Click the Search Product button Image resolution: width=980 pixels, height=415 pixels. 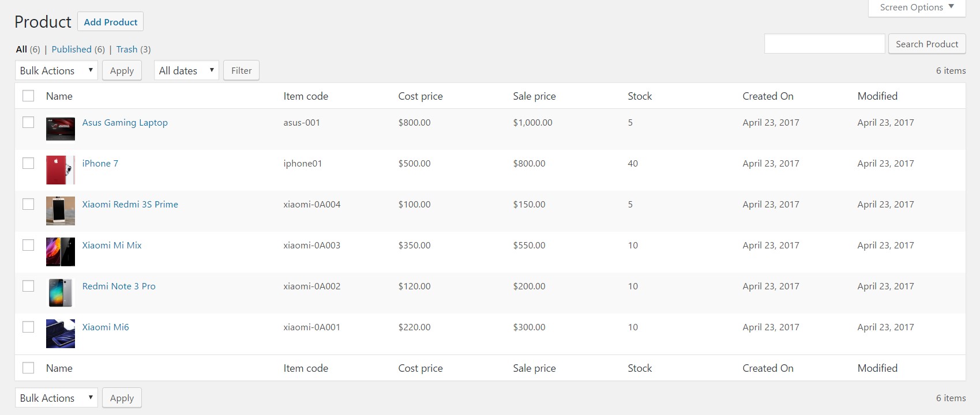926,44
